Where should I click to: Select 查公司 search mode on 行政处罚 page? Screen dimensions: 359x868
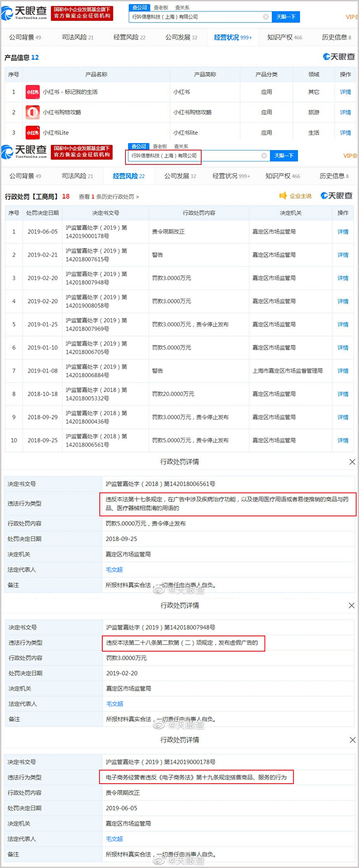tap(138, 147)
